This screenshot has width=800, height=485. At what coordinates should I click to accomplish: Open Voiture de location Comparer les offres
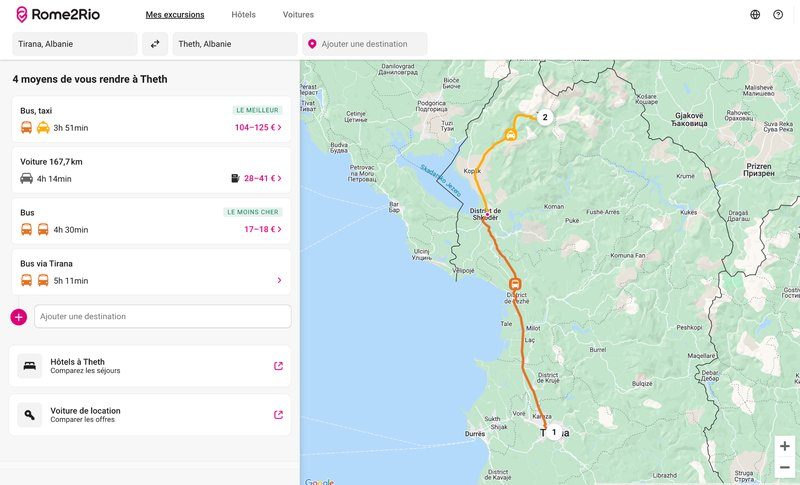pyautogui.click(x=150, y=415)
